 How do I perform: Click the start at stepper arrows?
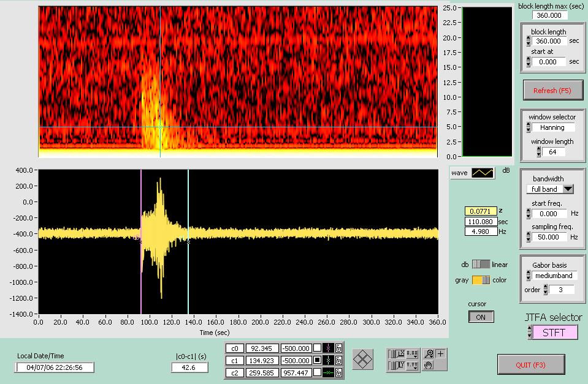529,62
